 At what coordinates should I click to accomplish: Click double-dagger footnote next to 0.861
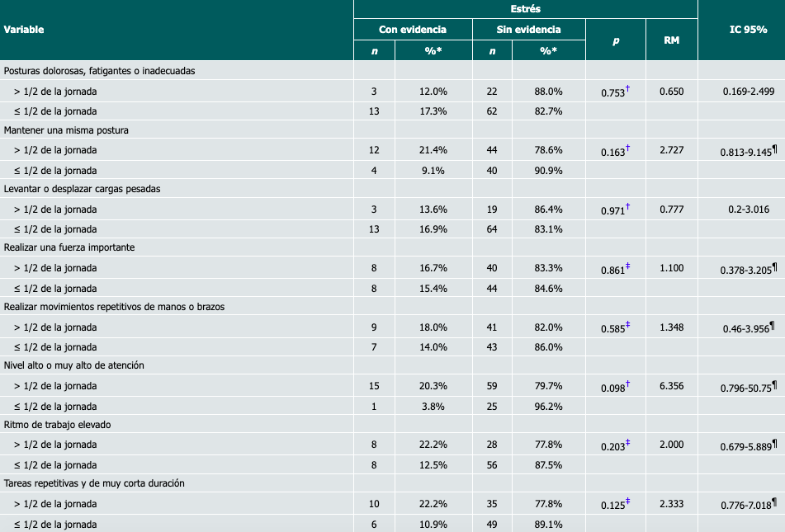coord(628,266)
